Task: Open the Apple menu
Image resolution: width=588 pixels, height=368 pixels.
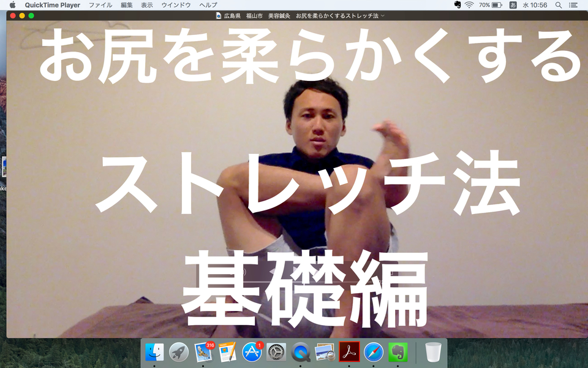Action: coord(12,5)
